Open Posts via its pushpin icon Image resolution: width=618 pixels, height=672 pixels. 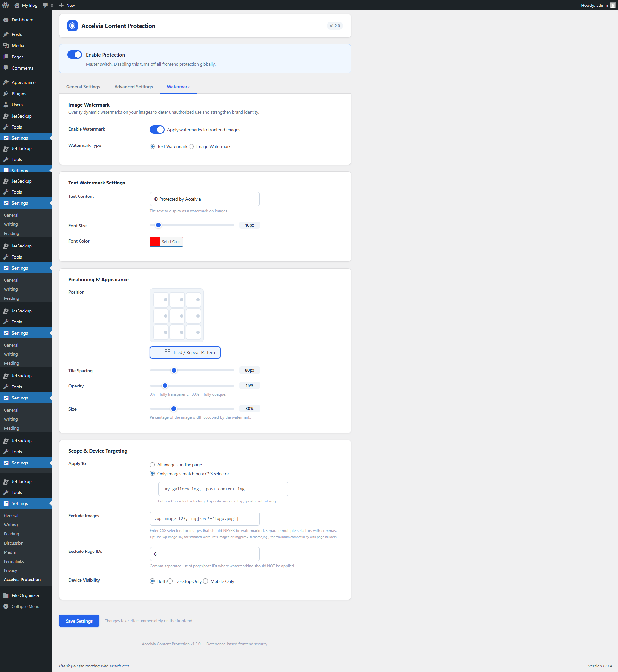6,34
